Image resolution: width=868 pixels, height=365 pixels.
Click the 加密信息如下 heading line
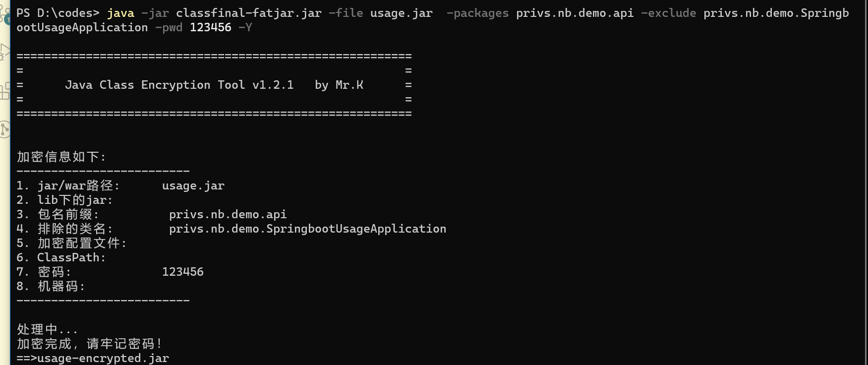point(61,157)
